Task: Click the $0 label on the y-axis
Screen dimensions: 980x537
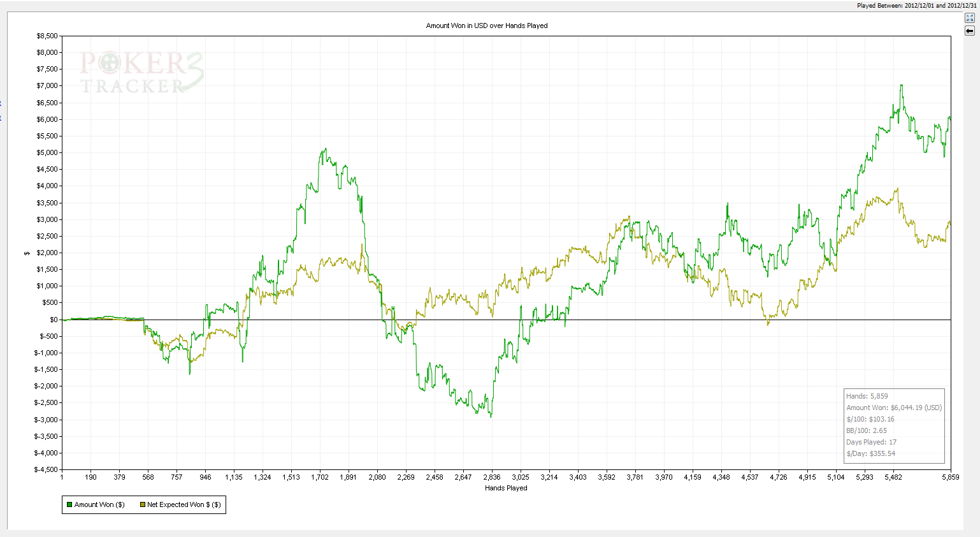Action: [53, 320]
